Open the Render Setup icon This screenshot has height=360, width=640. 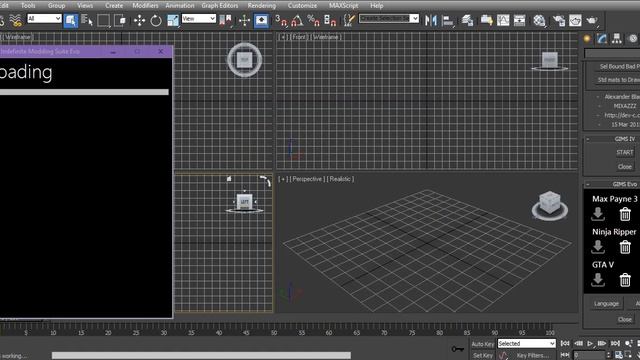pyautogui.click(x=558, y=20)
